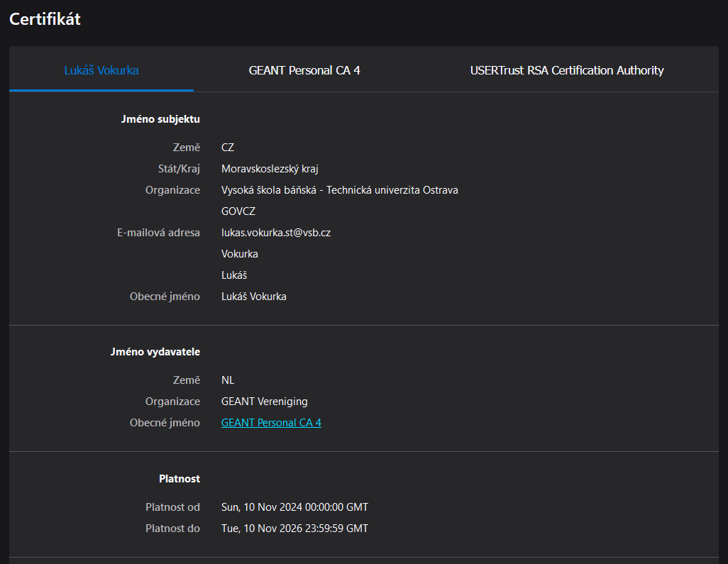Click the Platnost do label
Screen dimensions: 728x564
[x=172, y=529]
